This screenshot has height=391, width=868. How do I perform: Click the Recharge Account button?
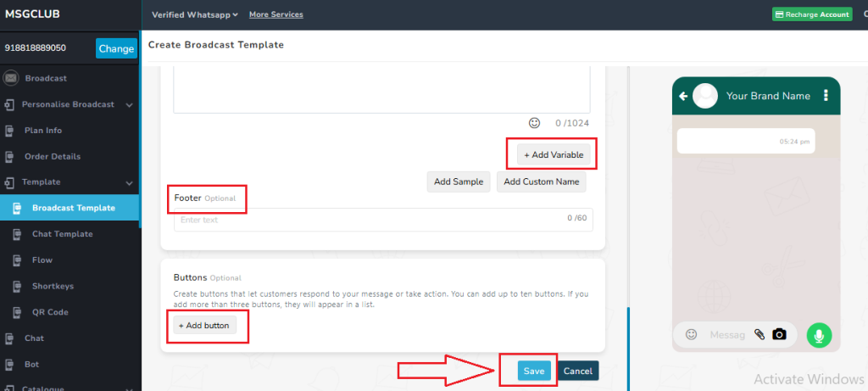[811, 14]
